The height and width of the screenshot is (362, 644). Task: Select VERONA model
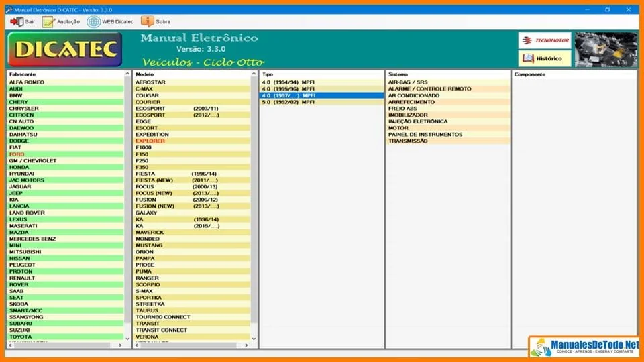[x=193, y=337]
